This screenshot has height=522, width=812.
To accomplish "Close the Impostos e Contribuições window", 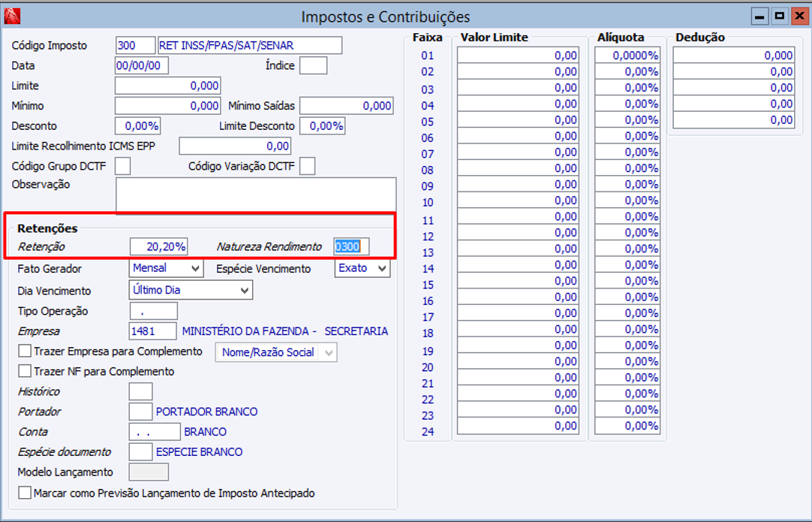I will point(799,17).
